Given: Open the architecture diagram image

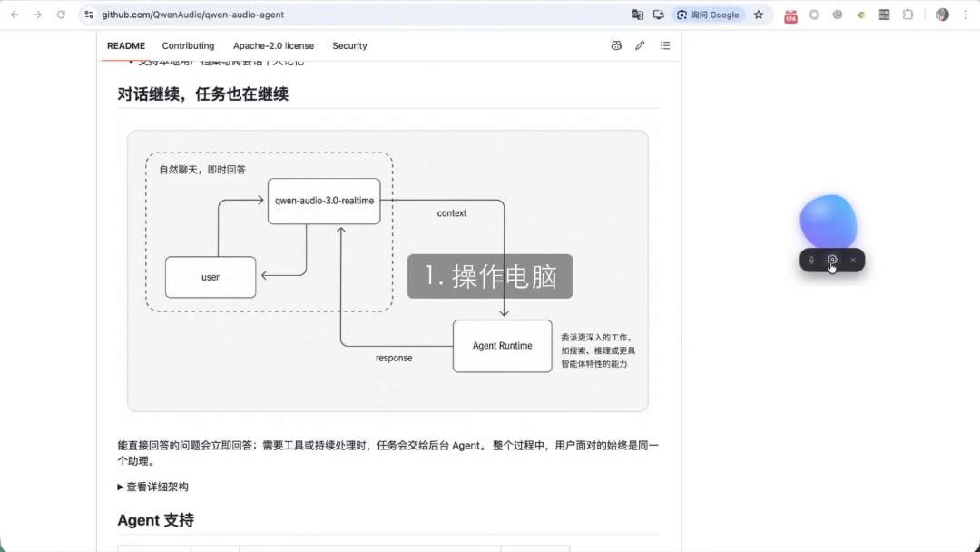Looking at the screenshot, I should point(387,271).
